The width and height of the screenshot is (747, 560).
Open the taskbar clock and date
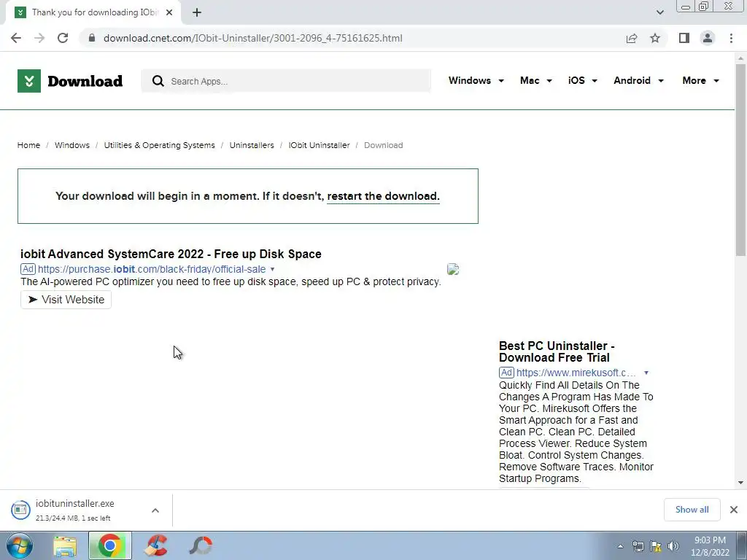click(x=710, y=546)
